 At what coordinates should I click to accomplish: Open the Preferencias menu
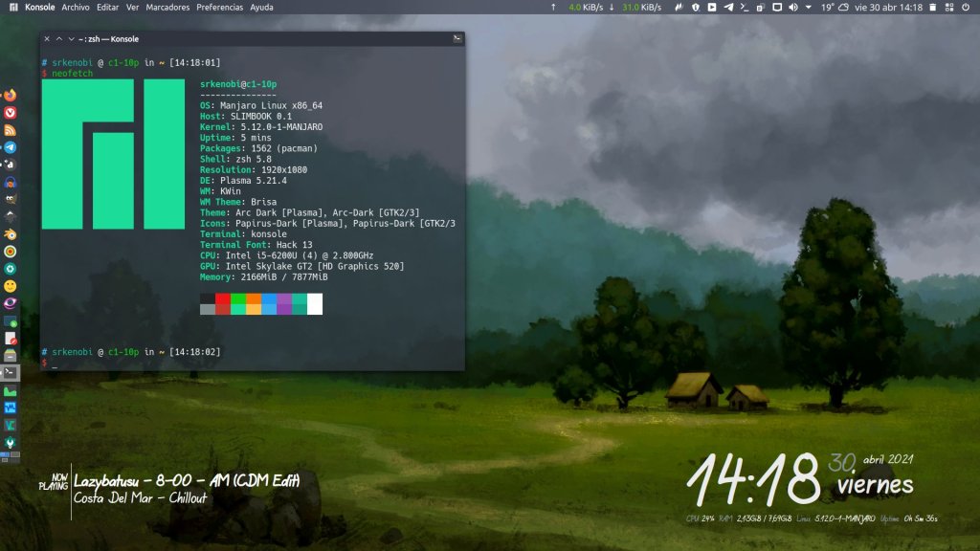[x=219, y=7]
